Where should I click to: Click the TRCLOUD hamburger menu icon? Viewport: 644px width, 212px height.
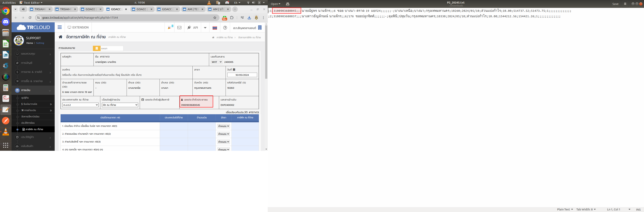tap(60, 27)
